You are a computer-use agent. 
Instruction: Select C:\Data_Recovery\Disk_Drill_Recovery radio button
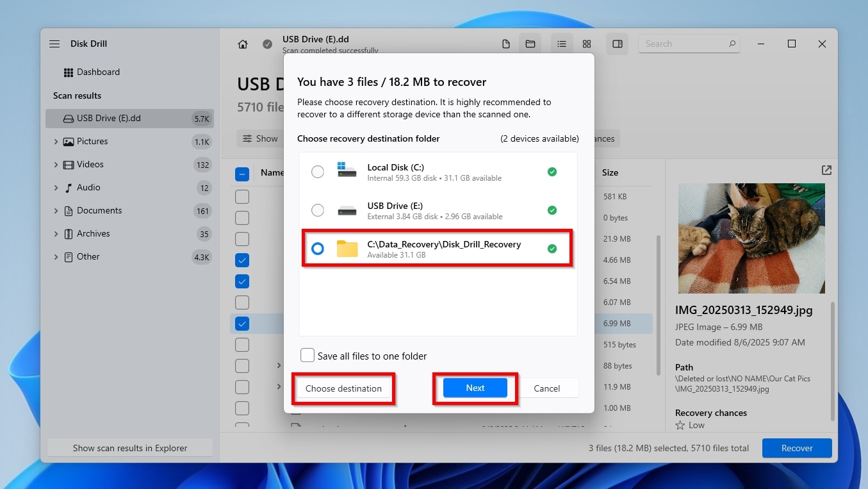tap(318, 249)
